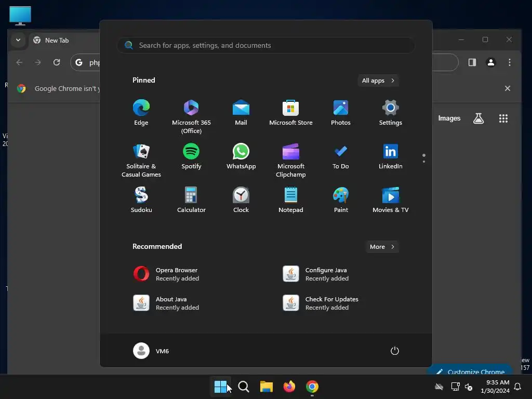Click the muted volume icon in tray
Image resolution: width=532 pixels, height=399 pixels.
click(469, 387)
